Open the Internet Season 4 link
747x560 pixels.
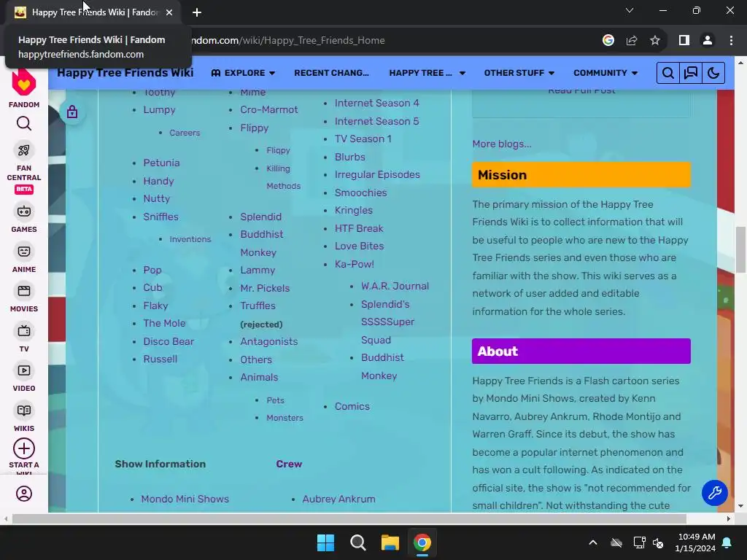pos(377,103)
